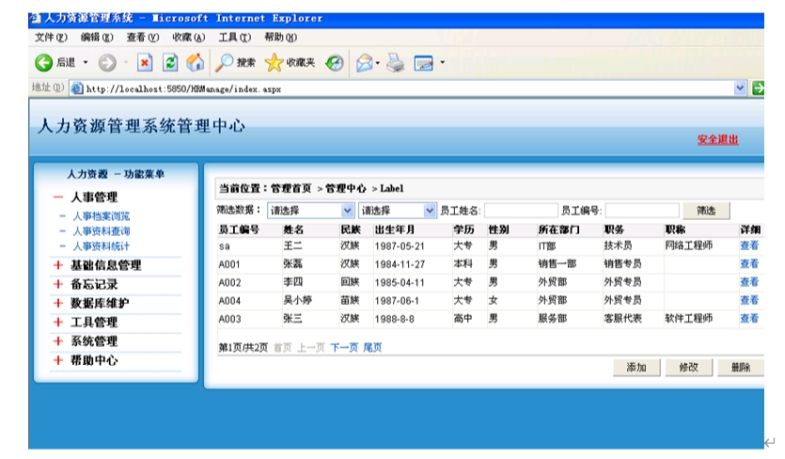Click 查看 for employee 王二
Screen dimensions: 785x459
[x=749, y=246]
